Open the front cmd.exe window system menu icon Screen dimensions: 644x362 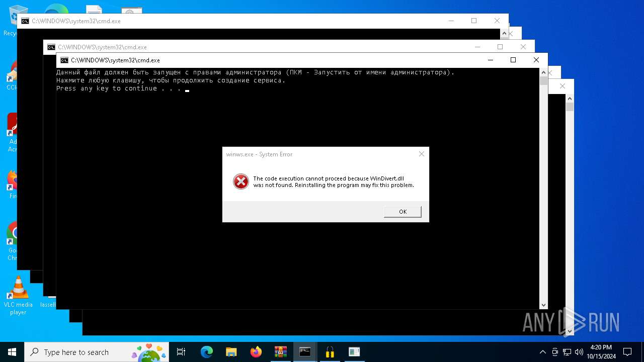click(64, 60)
